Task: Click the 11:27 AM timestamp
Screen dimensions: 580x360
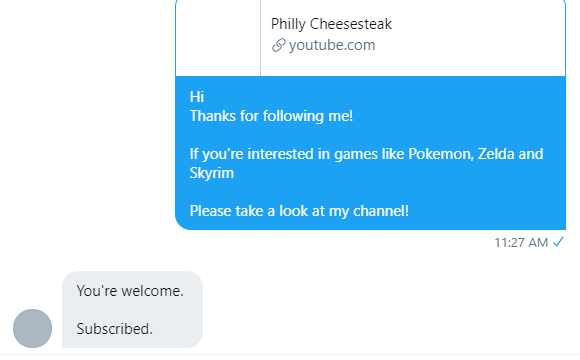Action: 521,243
